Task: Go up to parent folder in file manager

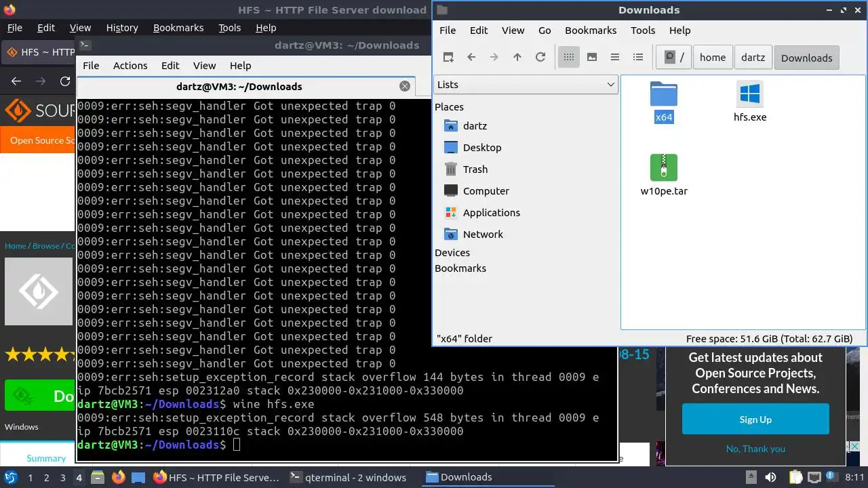Action: point(517,58)
